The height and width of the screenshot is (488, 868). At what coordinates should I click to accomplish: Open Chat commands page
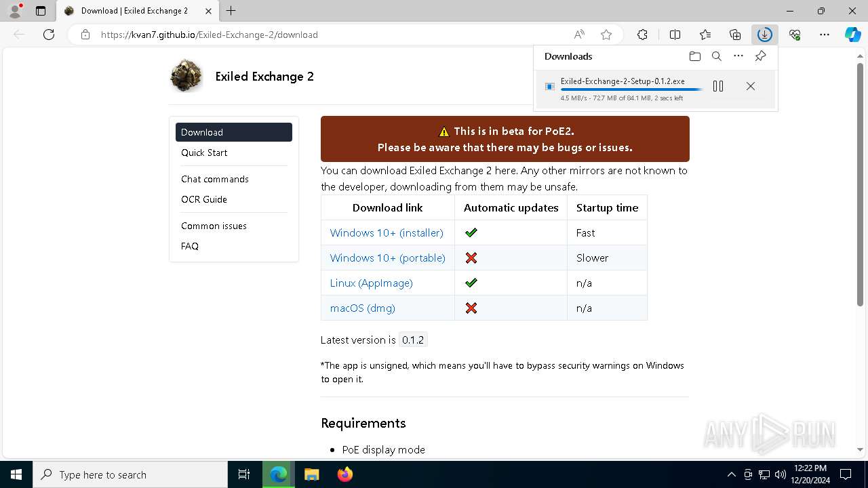pyautogui.click(x=215, y=179)
